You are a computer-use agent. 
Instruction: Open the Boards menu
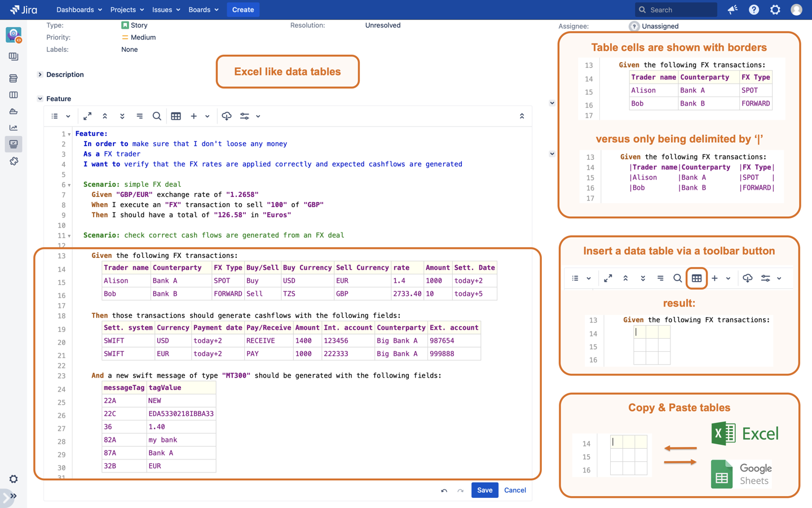203,10
